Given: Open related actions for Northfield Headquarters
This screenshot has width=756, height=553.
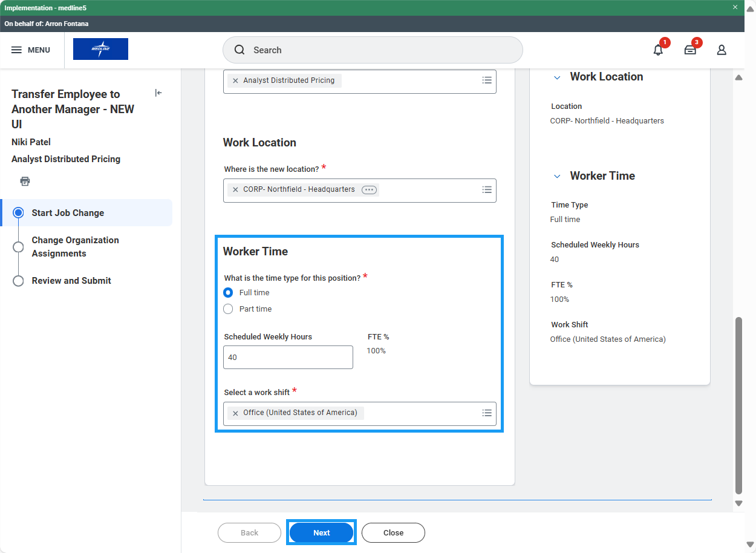Looking at the screenshot, I should pos(369,190).
